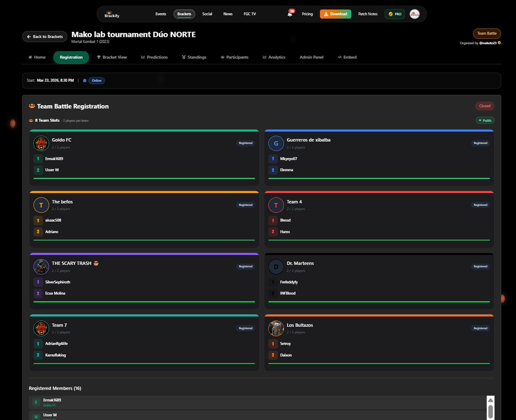Open Social in top navigation
Screen dimensions: 516x420
[x=207, y=14]
